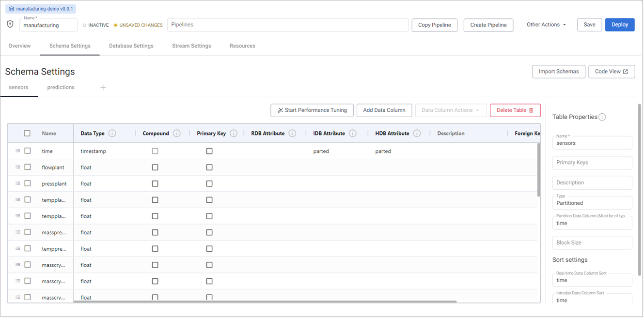Open the Data Column Actions dropdown
644x318 pixels.
pyautogui.click(x=451, y=110)
